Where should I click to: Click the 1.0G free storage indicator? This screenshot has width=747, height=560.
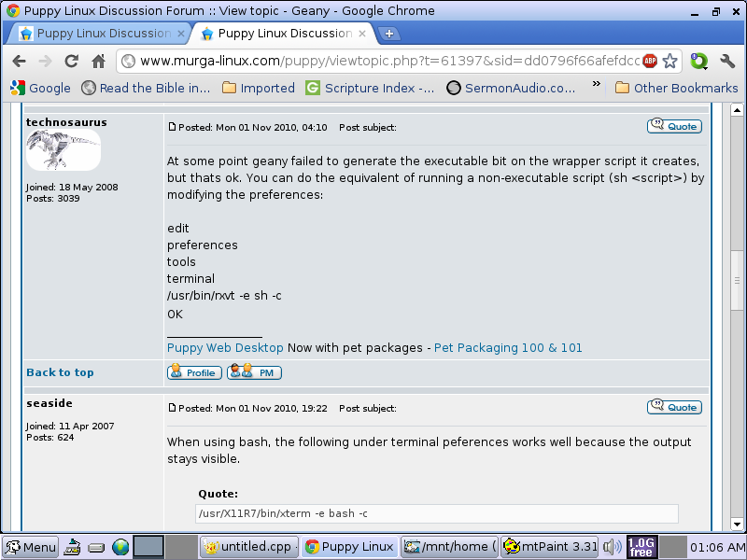point(641,547)
